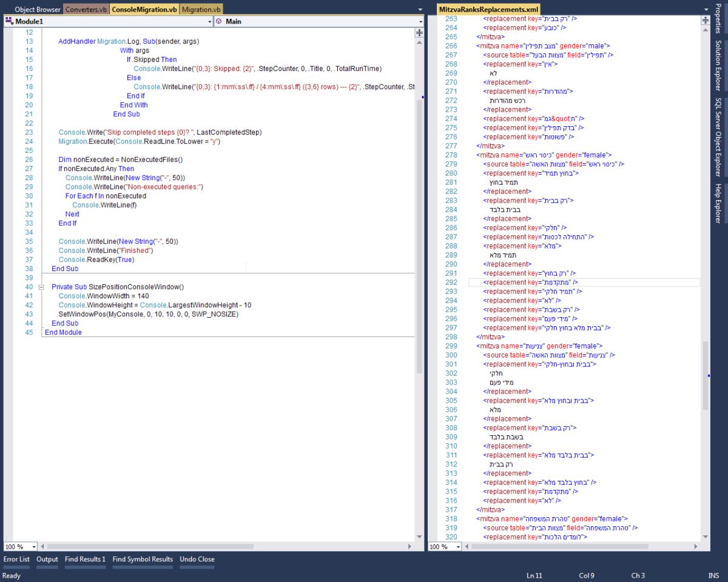728x582 pixels.
Task: Click scroll-down arrow of code editor
Action: pyautogui.click(x=419, y=537)
